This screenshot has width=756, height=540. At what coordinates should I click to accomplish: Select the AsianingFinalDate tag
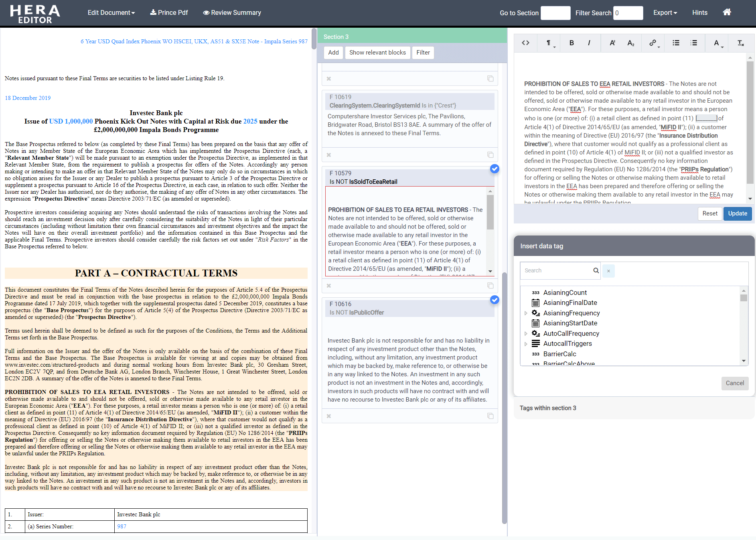pyautogui.click(x=570, y=302)
